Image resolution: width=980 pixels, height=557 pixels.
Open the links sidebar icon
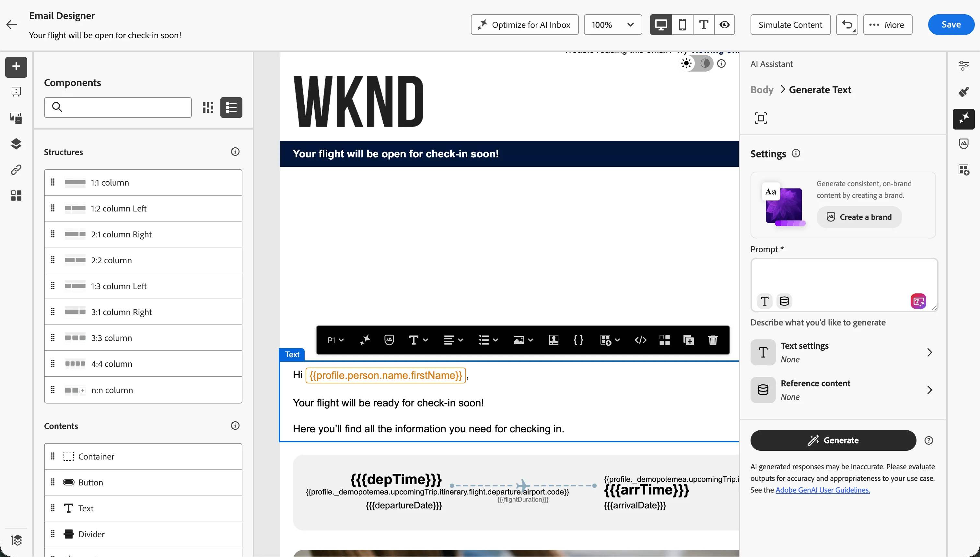[16, 169]
